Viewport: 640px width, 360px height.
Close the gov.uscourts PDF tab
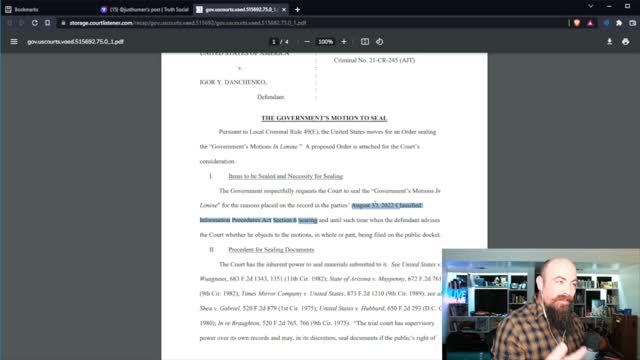[284, 9]
